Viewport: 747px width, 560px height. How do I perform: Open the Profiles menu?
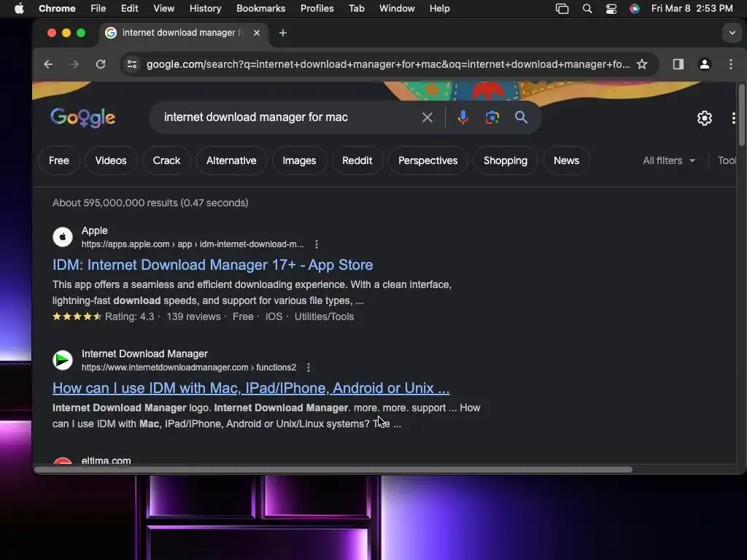pyautogui.click(x=317, y=9)
